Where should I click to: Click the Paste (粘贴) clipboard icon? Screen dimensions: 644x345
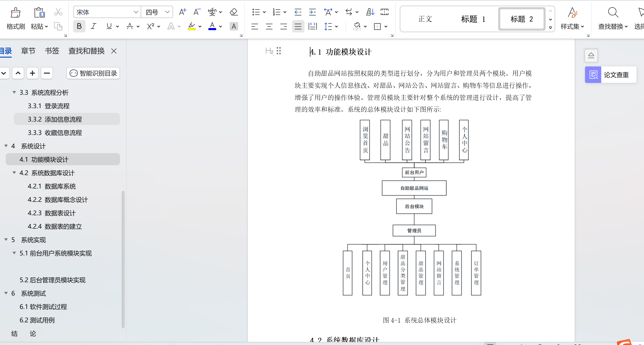[x=39, y=12]
